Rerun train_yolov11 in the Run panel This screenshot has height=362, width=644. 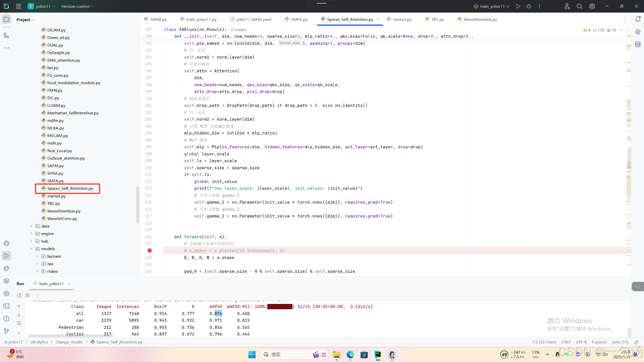[x=19, y=295]
